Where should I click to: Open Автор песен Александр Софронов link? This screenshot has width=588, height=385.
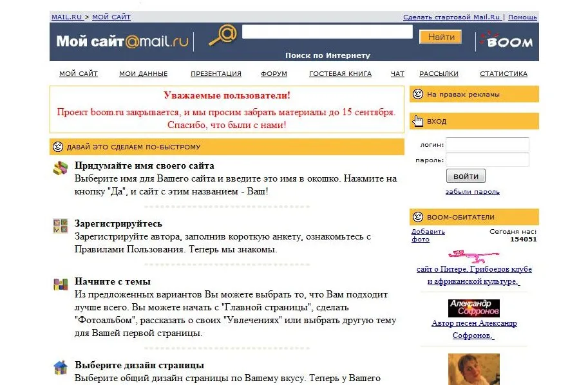(x=474, y=329)
